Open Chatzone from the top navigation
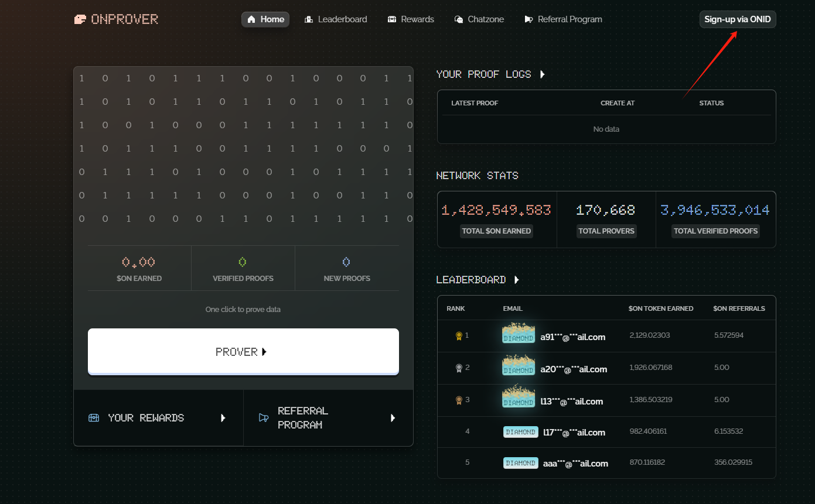Viewport: 815px width, 504px height. pyautogui.click(x=479, y=19)
